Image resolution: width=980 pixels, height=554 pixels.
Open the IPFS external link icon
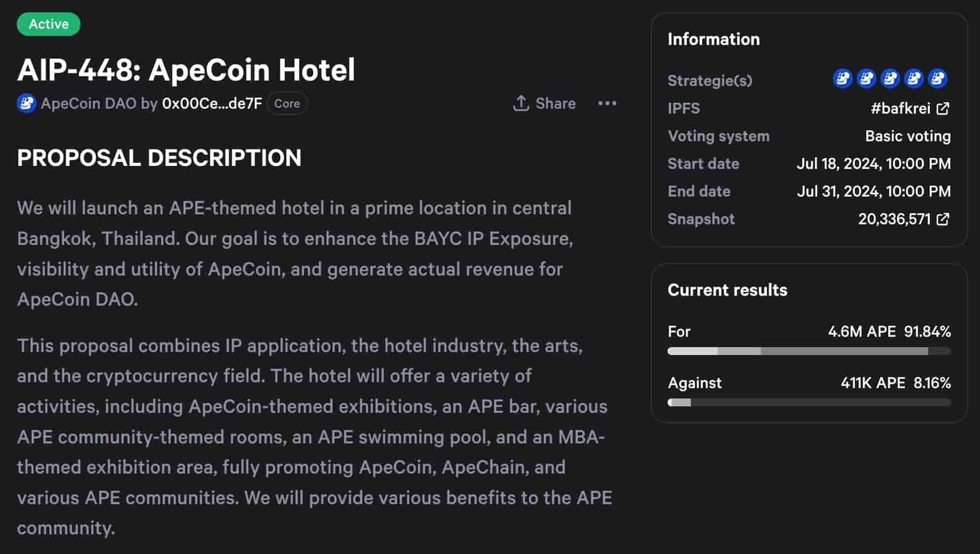click(943, 108)
